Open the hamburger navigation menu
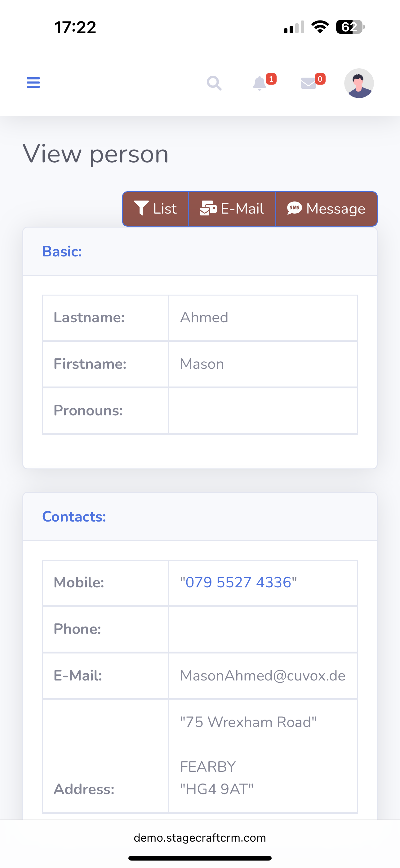 33,83
